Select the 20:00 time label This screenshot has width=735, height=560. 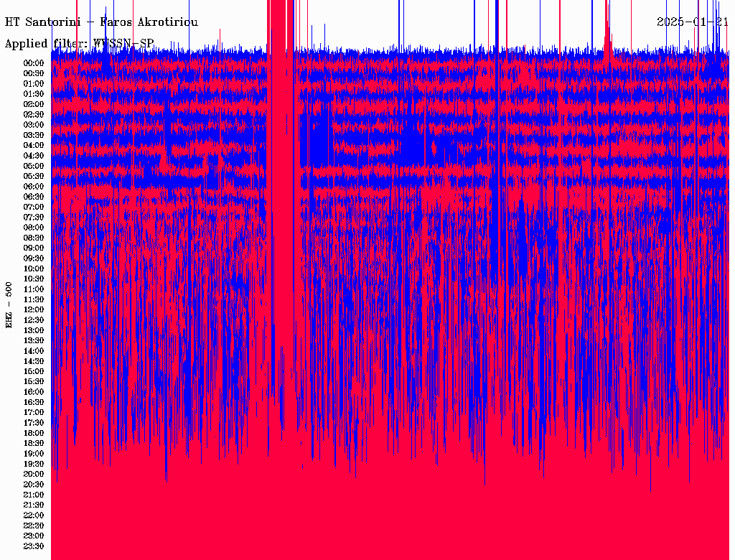coord(34,474)
